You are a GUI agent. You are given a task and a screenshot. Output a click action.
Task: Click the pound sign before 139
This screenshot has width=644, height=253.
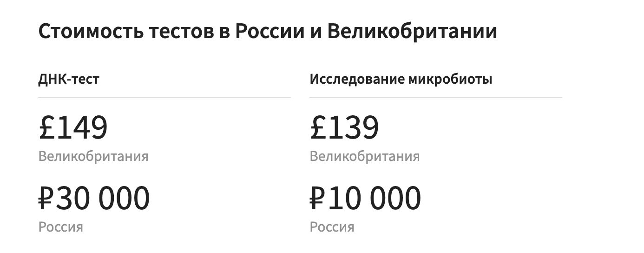click(x=317, y=128)
